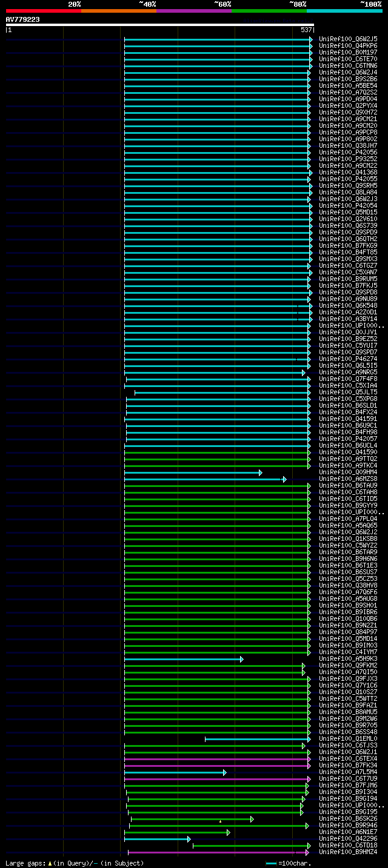The image size is (388, 868).
Task: Click label UniRef100_B9HMZ4
Action: pyautogui.click(x=348, y=852)
